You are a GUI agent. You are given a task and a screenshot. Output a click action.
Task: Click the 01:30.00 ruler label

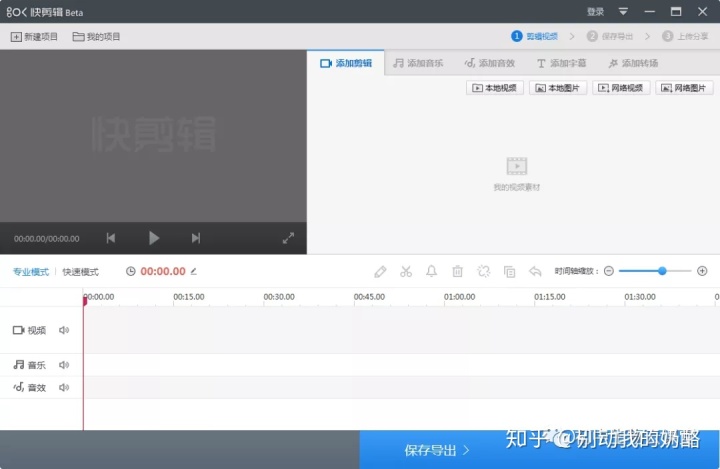click(x=640, y=297)
